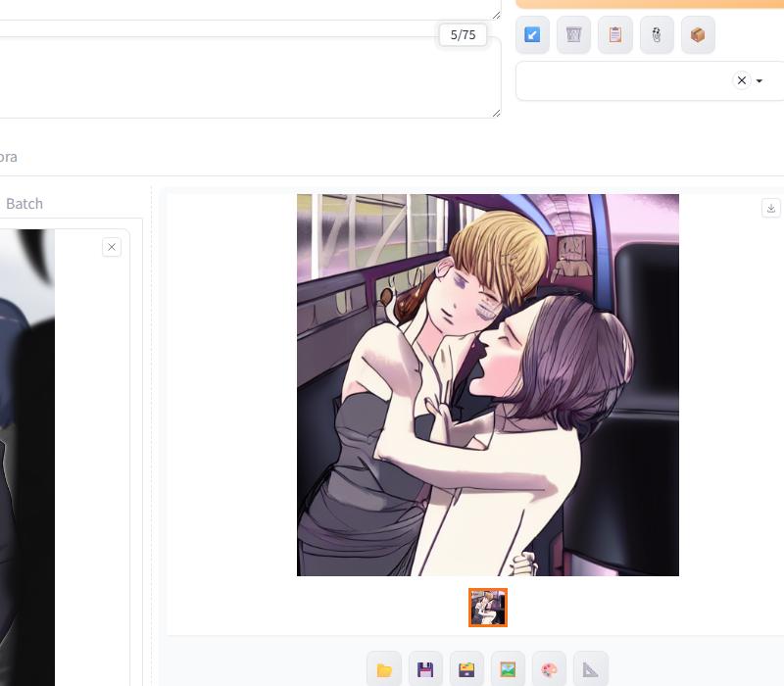This screenshot has height=686, width=784.
Task: Switch to the Batch tab
Action: tap(24, 204)
